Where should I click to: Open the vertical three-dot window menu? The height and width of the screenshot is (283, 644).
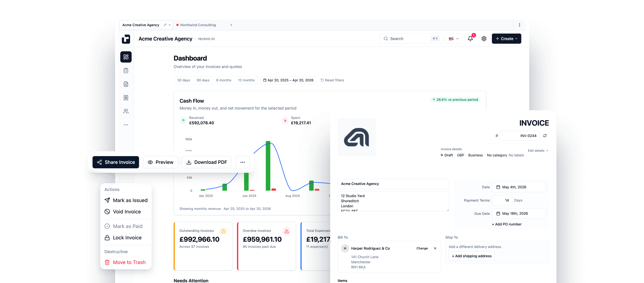519,25
